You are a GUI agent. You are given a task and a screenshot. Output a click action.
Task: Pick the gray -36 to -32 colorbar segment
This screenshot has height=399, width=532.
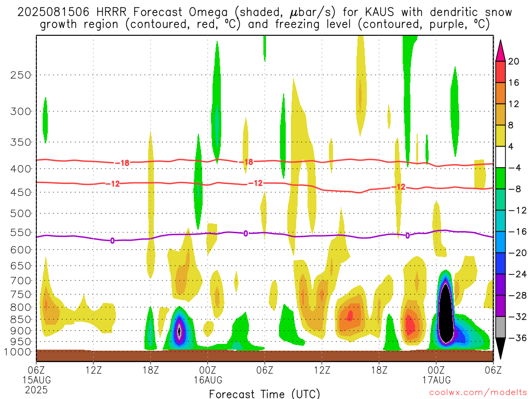(500, 327)
